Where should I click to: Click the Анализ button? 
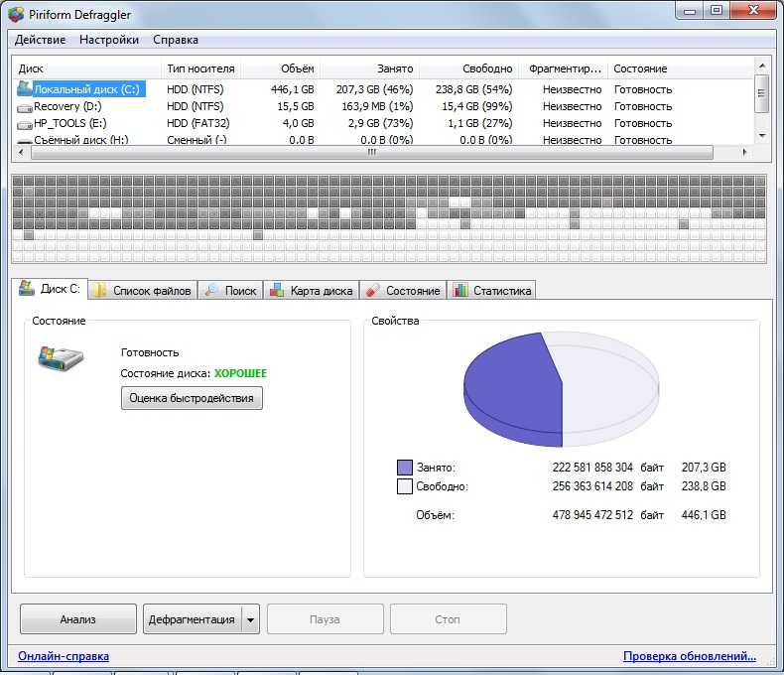78,619
